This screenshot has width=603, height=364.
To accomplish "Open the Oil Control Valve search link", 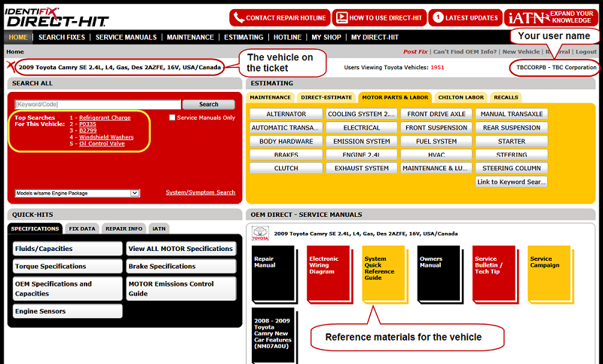I will click(x=102, y=144).
